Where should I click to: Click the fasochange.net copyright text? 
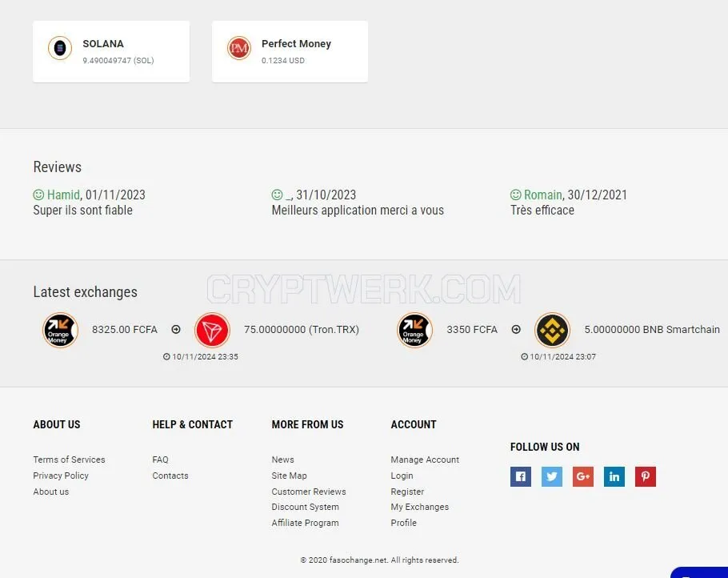[379, 560]
